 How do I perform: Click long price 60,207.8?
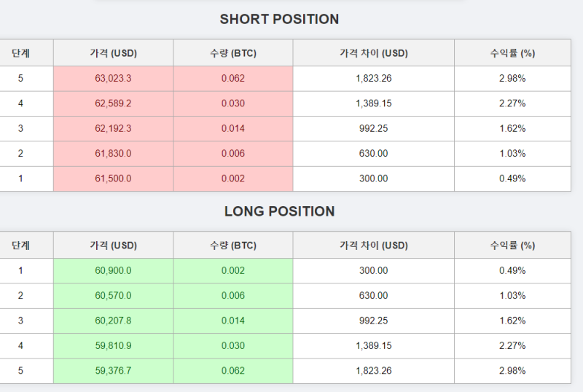tap(114, 321)
